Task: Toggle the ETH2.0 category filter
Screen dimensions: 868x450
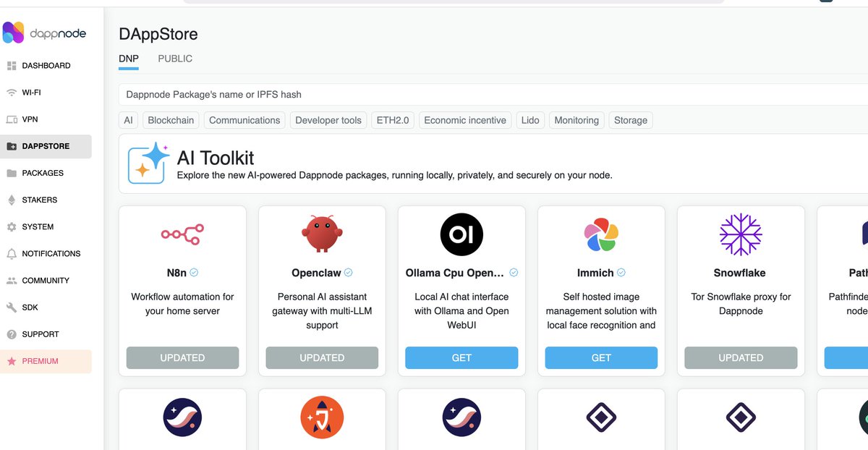Action: [x=393, y=120]
